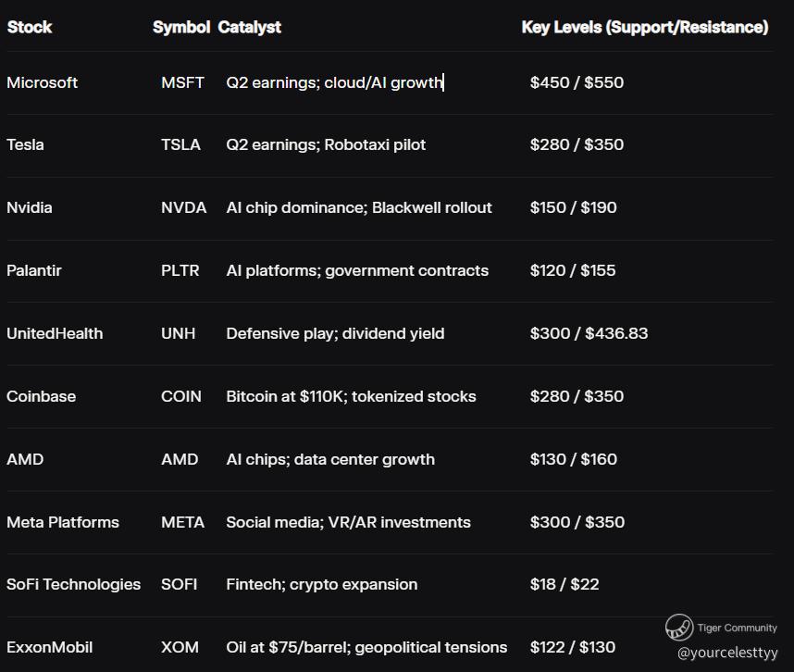
Task: Click Nvidia's $150 / $190 key levels
Action: tap(573, 207)
